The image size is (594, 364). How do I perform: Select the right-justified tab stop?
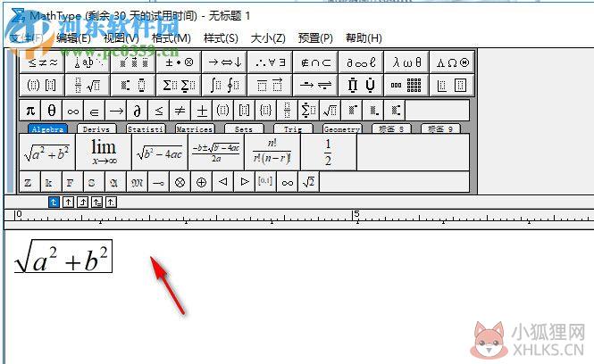click(x=82, y=203)
